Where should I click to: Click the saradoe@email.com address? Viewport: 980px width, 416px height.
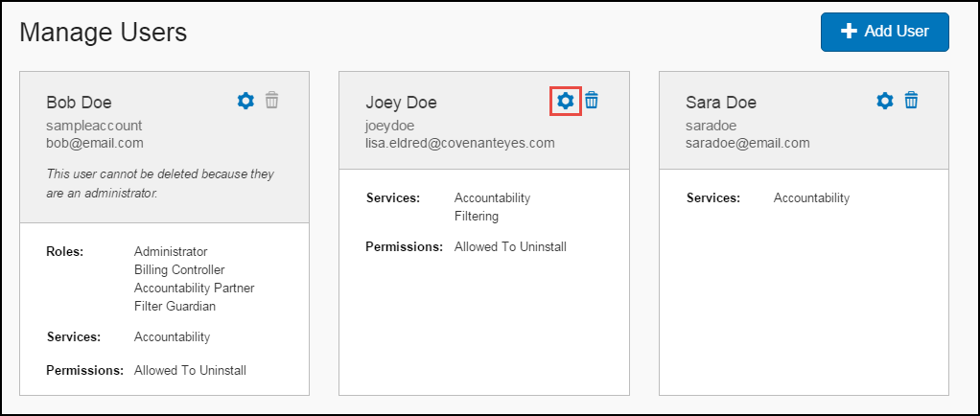[748, 143]
